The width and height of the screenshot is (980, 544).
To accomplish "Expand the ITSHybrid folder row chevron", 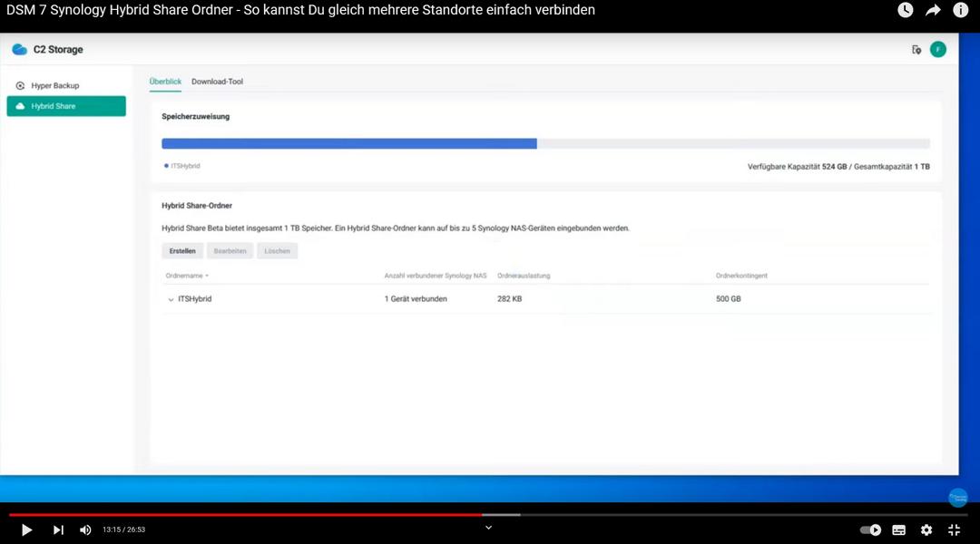I will click(171, 300).
